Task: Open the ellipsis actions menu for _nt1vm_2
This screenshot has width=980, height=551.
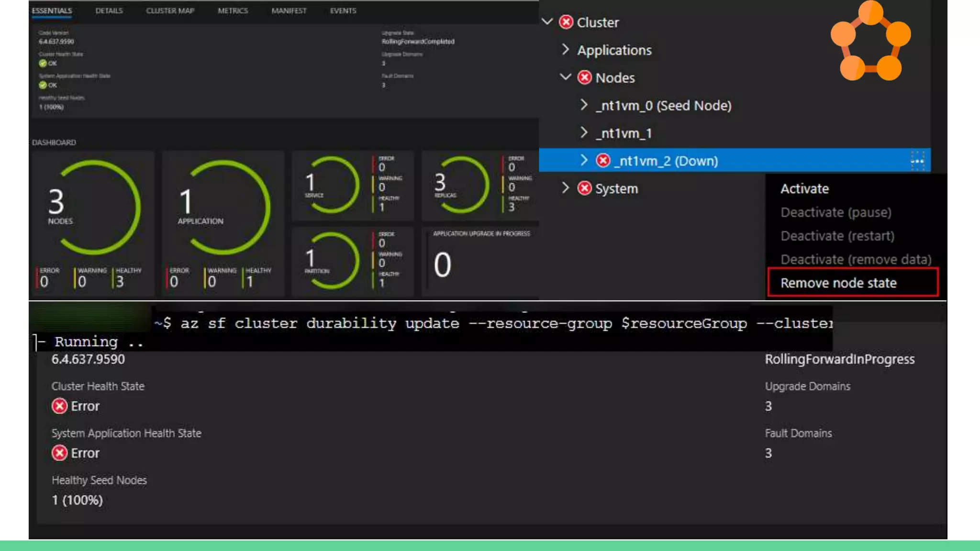Action: click(x=917, y=161)
